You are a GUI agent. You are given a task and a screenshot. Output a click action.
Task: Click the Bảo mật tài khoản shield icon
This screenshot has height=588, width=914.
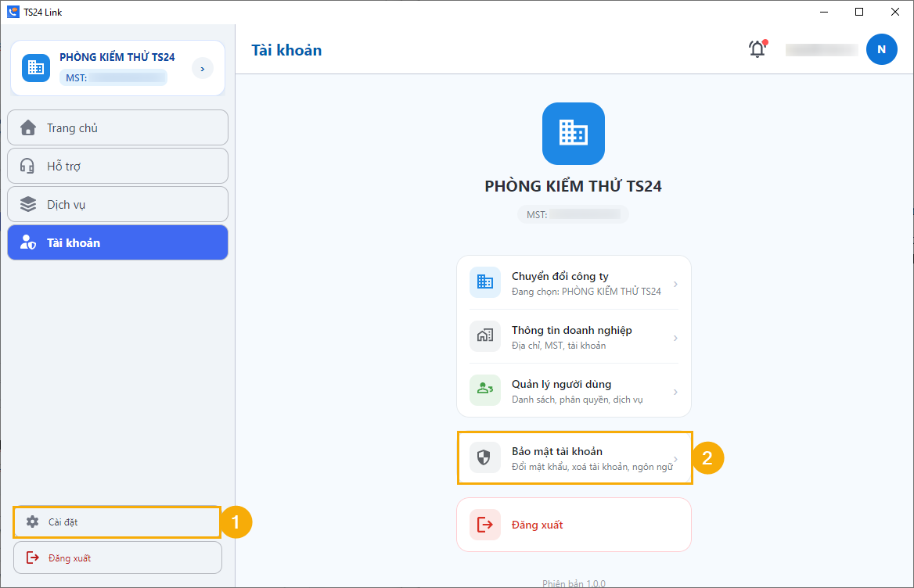(484, 457)
